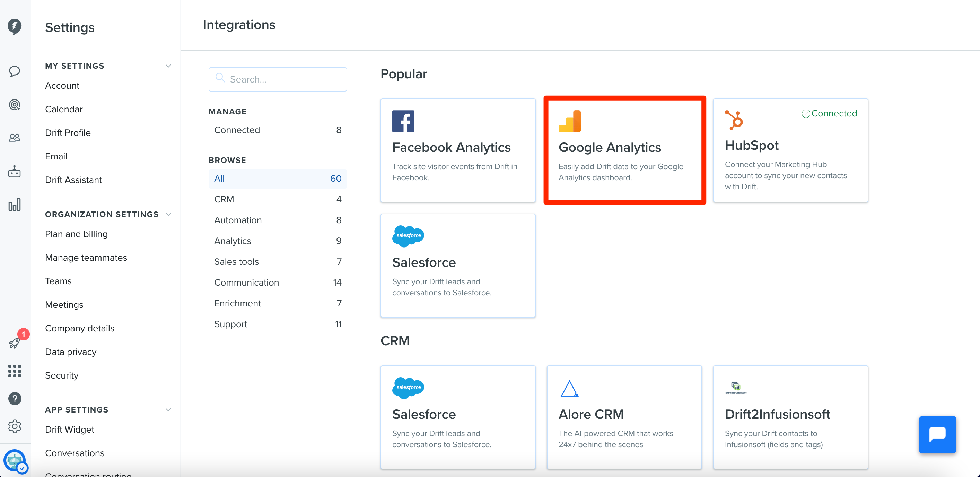The width and height of the screenshot is (980, 477).
Task: Open the app grid icon
Action: pyautogui.click(x=15, y=371)
